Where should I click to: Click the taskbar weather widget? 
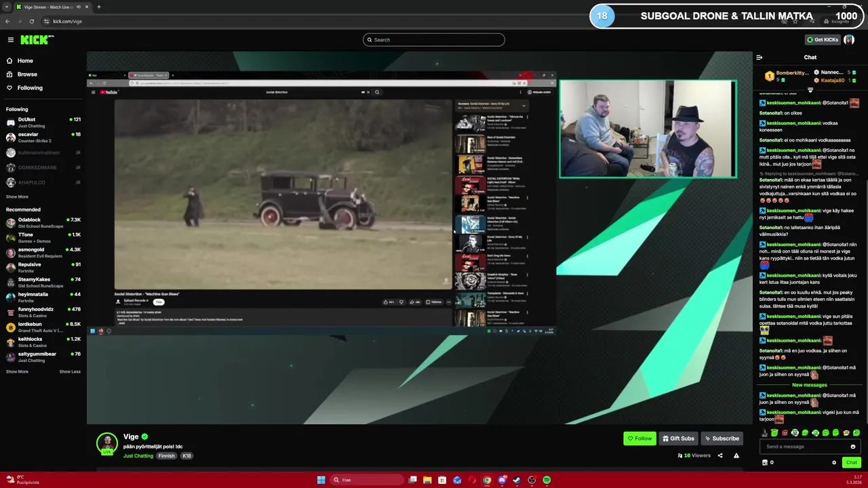click(x=22, y=480)
